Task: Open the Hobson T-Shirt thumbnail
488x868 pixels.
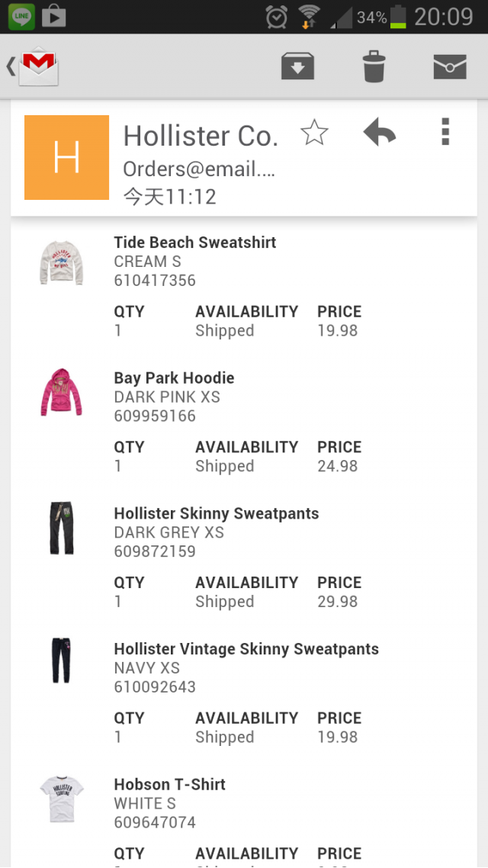Action: [x=61, y=799]
